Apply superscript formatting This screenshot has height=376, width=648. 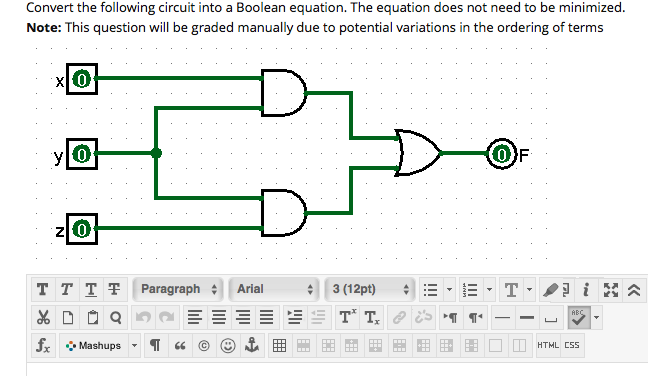coord(347,318)
